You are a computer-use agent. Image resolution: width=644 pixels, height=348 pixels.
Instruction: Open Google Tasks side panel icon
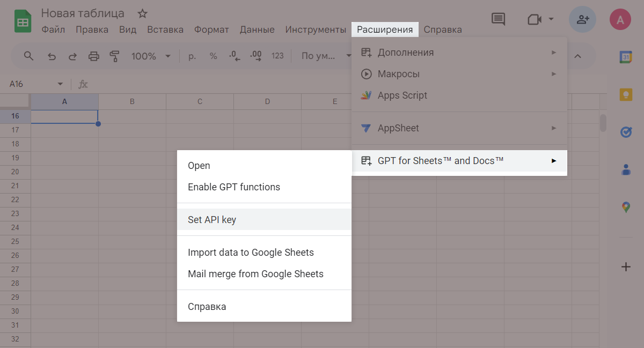625,132
